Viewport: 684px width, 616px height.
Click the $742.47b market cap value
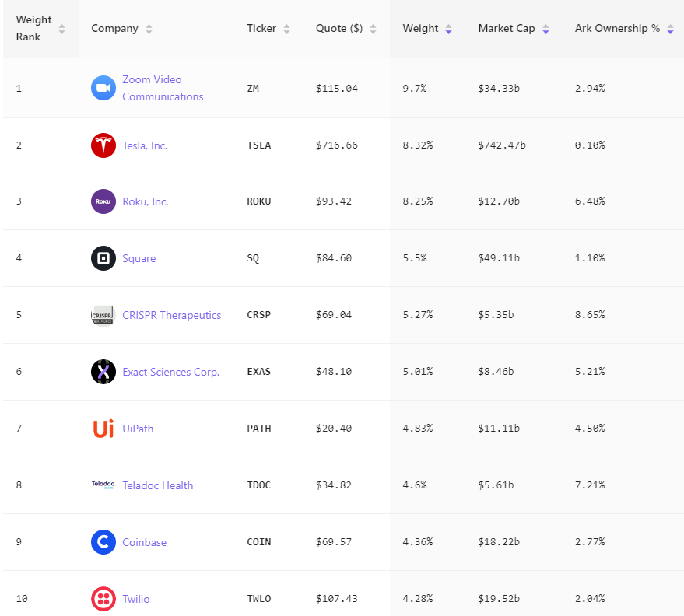(502, 145)
